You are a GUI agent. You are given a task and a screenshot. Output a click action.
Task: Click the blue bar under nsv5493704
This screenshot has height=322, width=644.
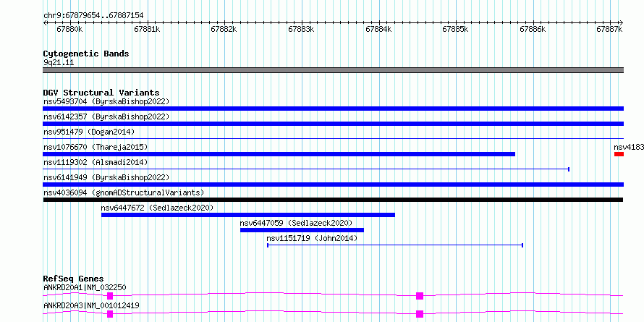[x=333, y=109]
